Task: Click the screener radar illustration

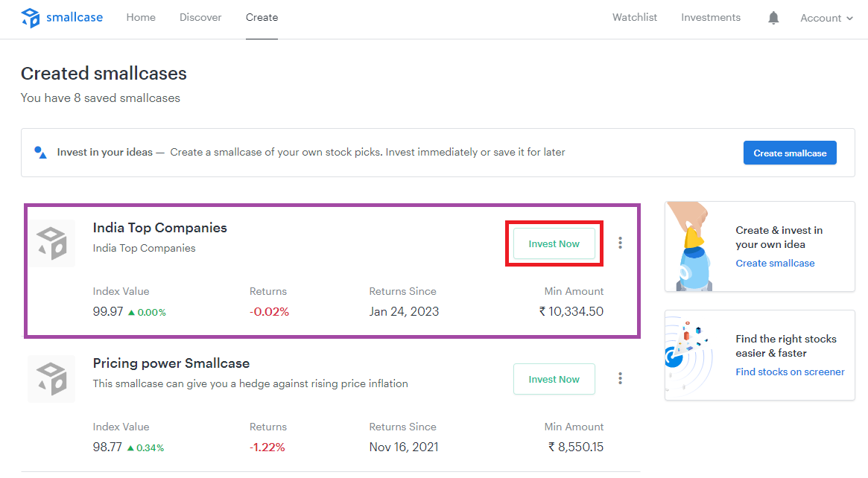Action: (686, 354)
